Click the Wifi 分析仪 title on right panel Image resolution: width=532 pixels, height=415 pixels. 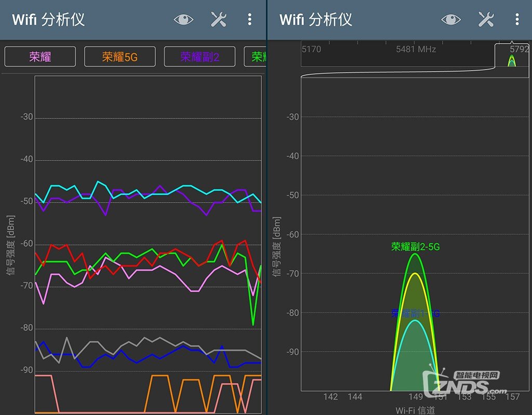pos(315,20)
